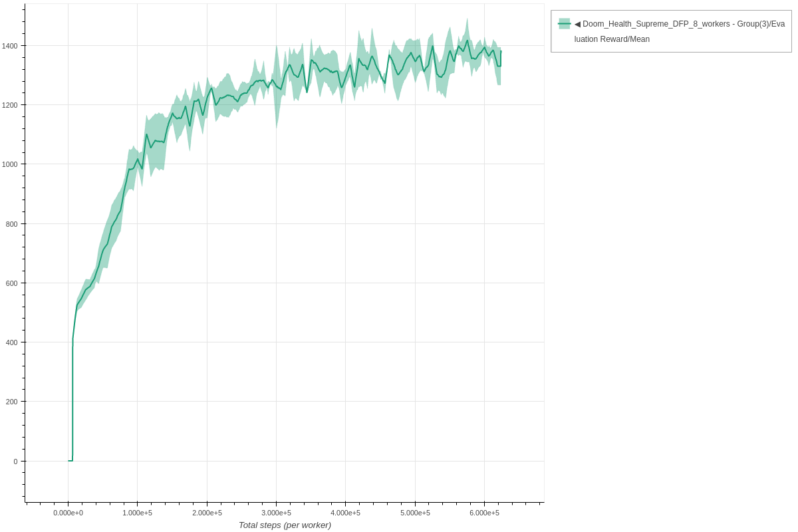Click the 0 y-axis tick label
Image resolution: width=798 pixels, height=532 pixels.
click(x=16, y=462)
